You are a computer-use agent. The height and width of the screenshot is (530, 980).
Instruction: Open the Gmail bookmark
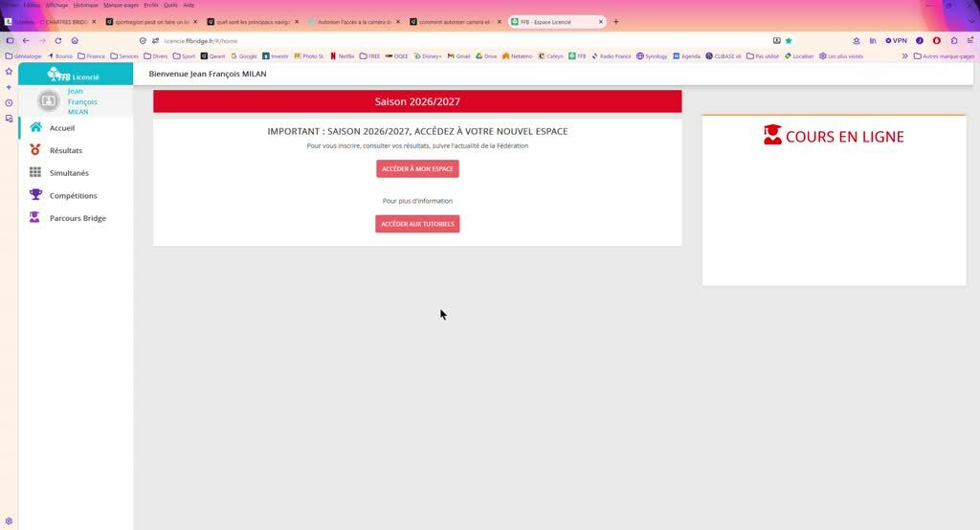point(458,56)
